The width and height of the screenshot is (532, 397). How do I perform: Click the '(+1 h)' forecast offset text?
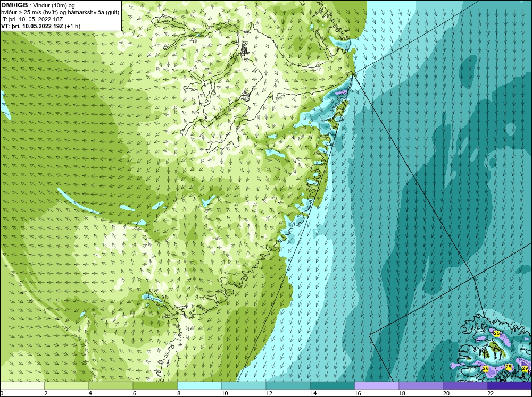73,26
